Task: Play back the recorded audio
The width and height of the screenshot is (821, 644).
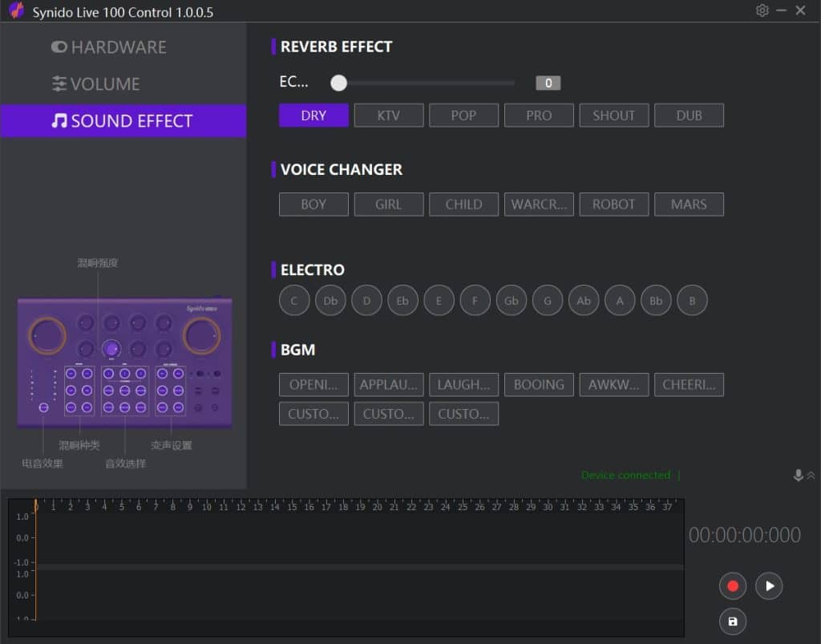Action: [769, 586]
